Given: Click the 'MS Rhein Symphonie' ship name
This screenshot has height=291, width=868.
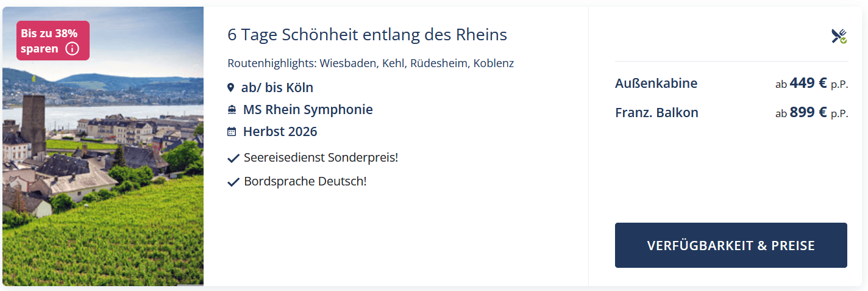Looking at the screenshot, I should (308, 110).
